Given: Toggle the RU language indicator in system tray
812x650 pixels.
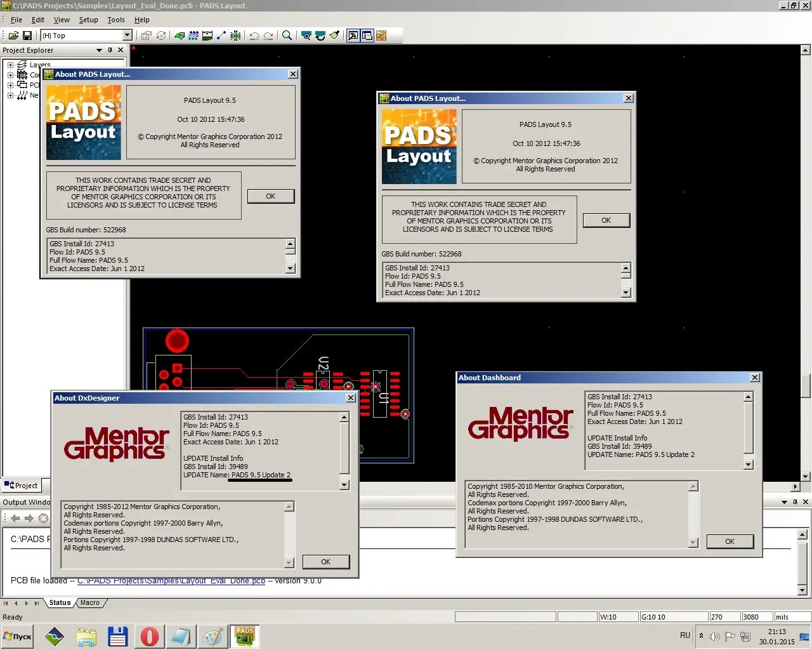Looking at the screenshot, I should (x=684, y=635).
